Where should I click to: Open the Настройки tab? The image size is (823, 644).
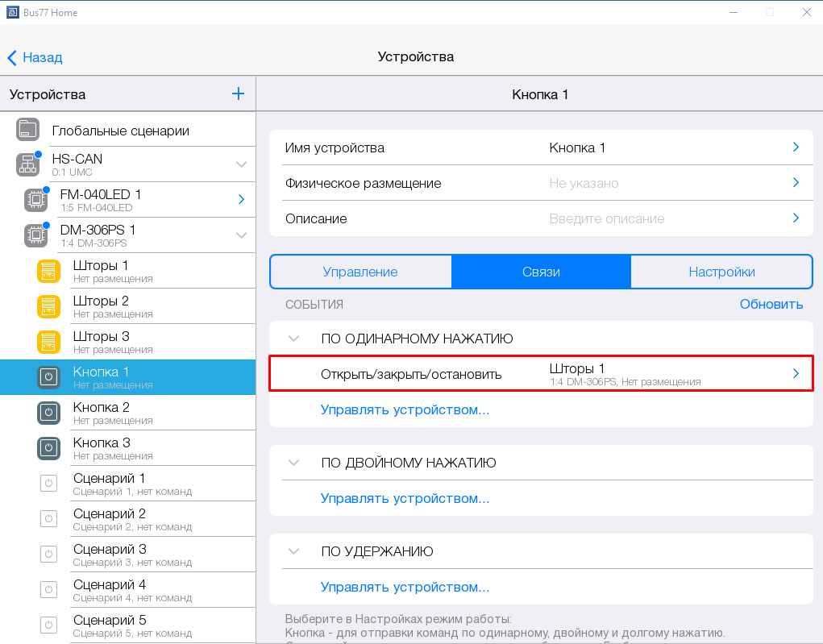[721, 272]
